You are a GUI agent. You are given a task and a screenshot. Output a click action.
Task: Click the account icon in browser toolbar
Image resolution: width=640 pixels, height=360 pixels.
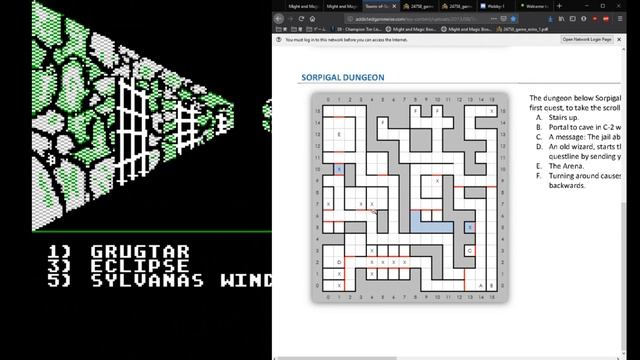(x=584, y=19)
